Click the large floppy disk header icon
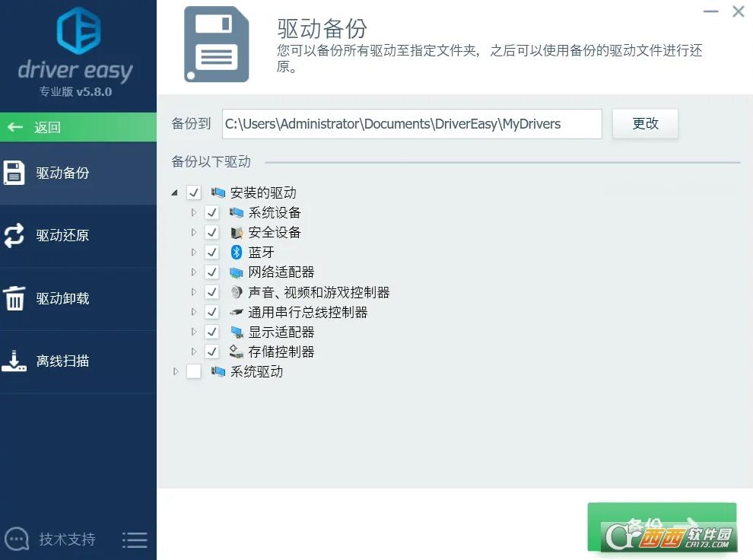The height and width of the screenshot is (560, 753). (x=217, y=44)
